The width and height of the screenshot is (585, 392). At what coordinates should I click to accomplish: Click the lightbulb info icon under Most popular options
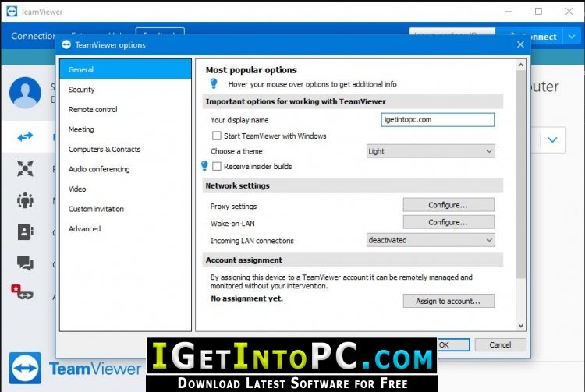click(x=214, y=83)
